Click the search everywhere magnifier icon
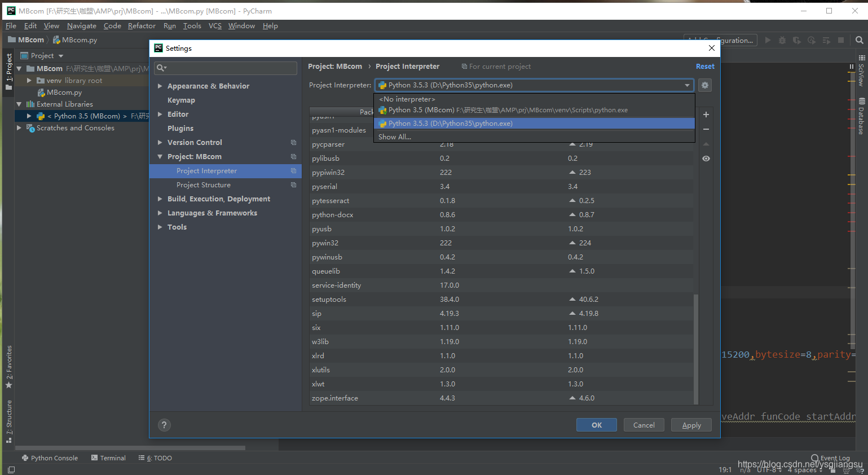The width and height of the screenshot is (868, 475). coord(859,40)
